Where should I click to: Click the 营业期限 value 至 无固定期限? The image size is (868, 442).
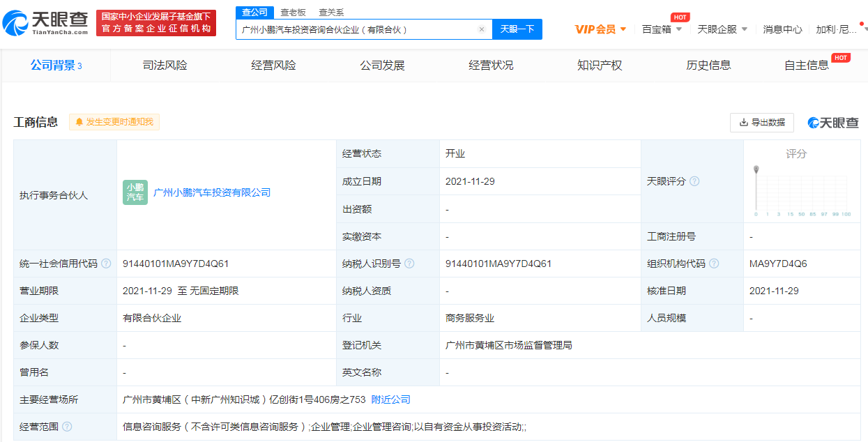coord(181,291)
